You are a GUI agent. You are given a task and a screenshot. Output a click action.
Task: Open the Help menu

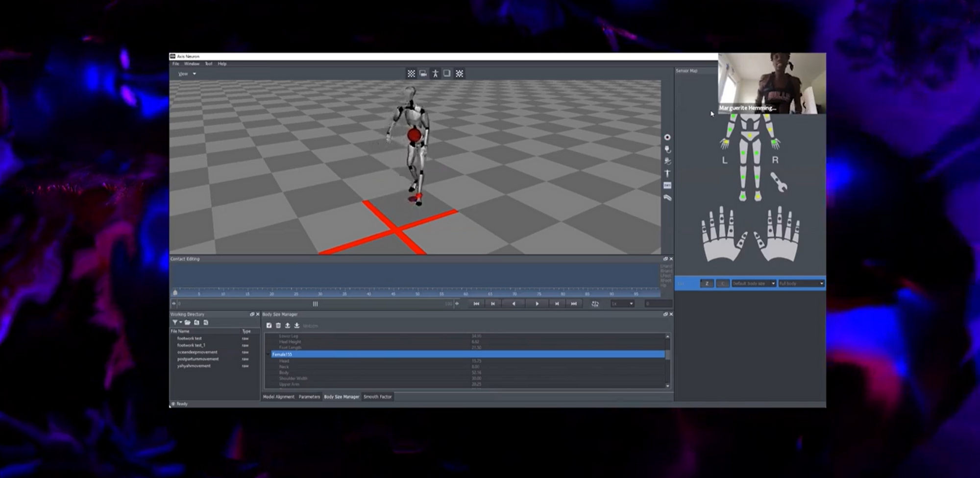pos(222,64)
